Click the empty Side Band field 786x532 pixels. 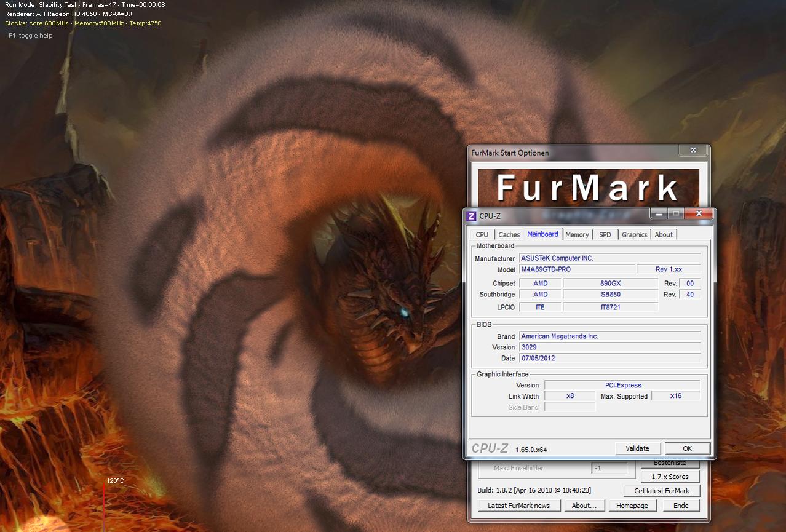[570, 407]
